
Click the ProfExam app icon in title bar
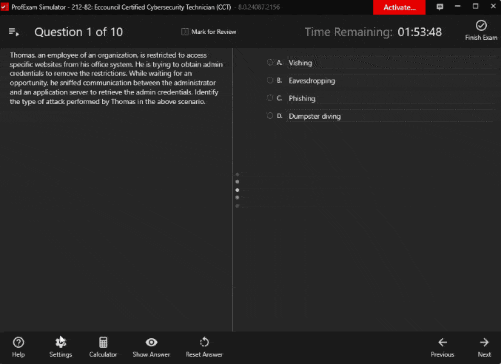(4, 7)
